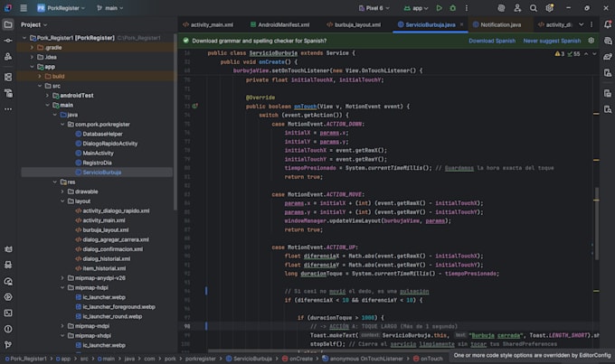Open Gemini assistant icon in title bar
Viewport: 615px width, 364px height.
point(501,8)
